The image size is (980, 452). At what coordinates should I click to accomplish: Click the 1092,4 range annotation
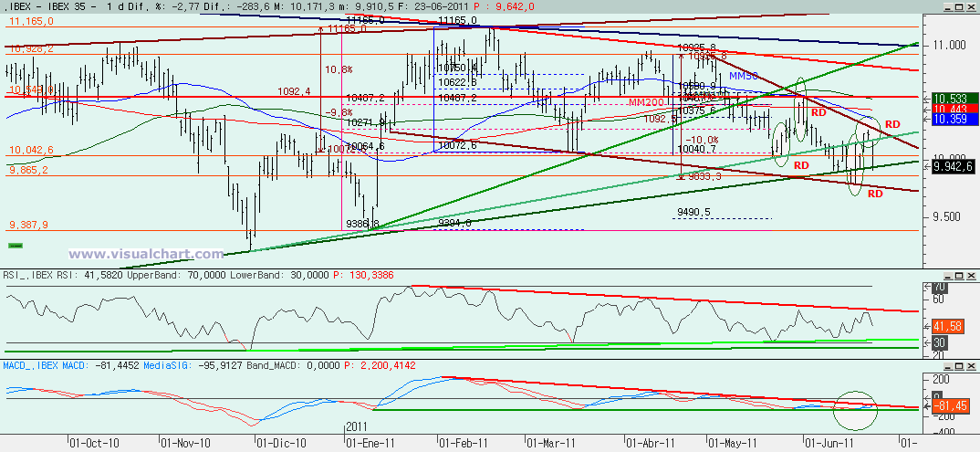[295, 91]
